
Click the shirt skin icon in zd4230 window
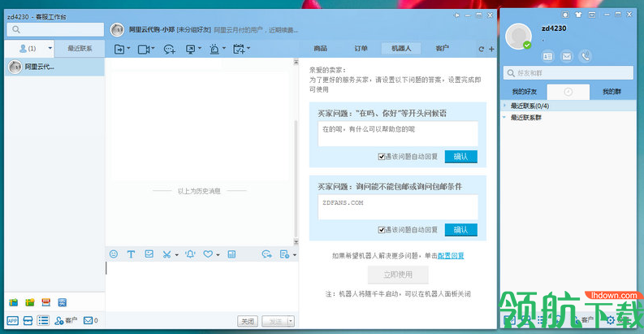579,15
